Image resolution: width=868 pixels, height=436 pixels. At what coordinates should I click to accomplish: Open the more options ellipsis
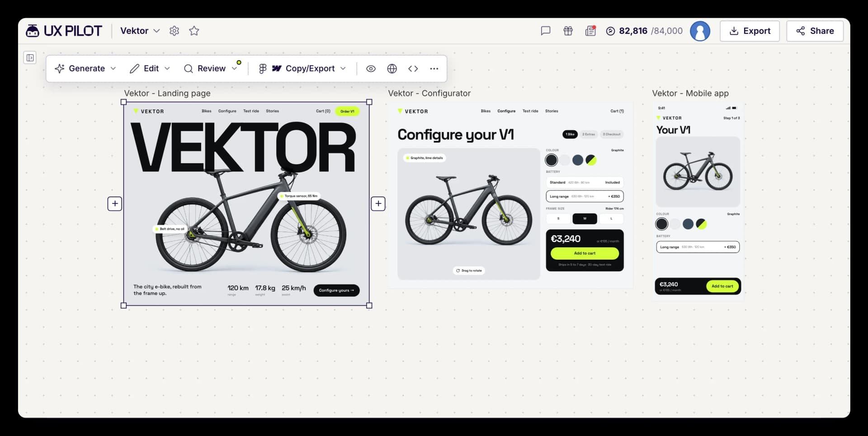coord(434,68)
